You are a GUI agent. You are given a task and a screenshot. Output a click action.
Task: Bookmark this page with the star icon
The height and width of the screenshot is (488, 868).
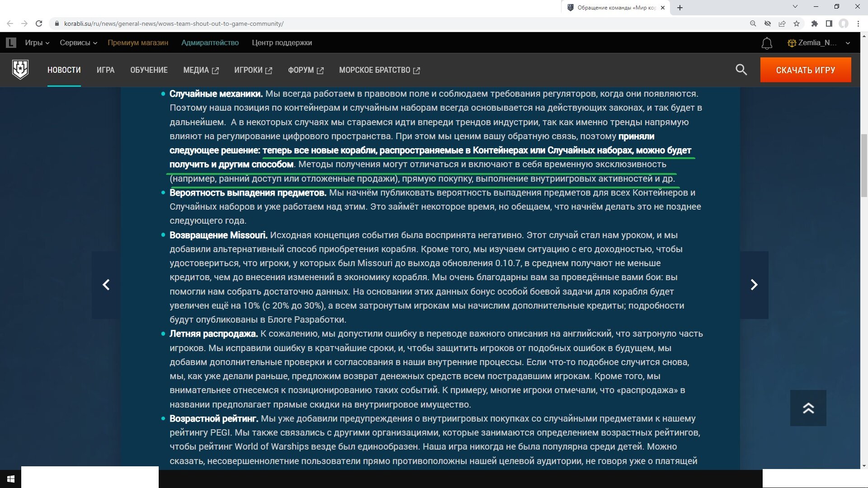point(797,23)
